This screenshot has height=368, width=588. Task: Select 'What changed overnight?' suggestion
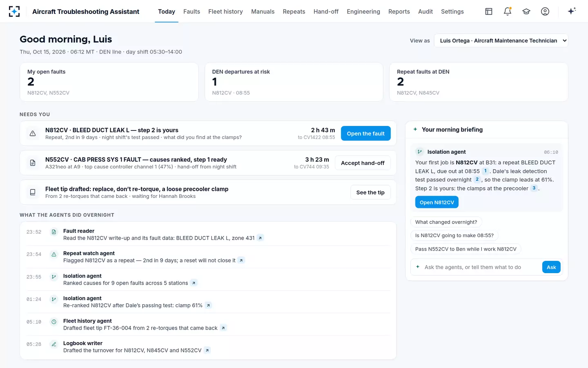(446, 222)
